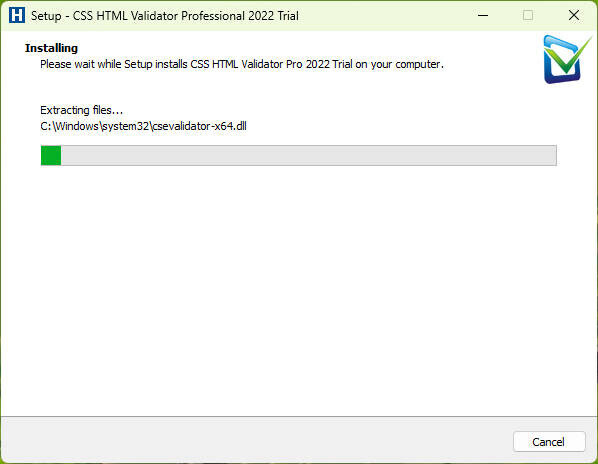Image resolution: width=598 pixels, height=464 pixels.
Task: Click the gray footer bar beside Cancel
Action: tap(256, 440)
